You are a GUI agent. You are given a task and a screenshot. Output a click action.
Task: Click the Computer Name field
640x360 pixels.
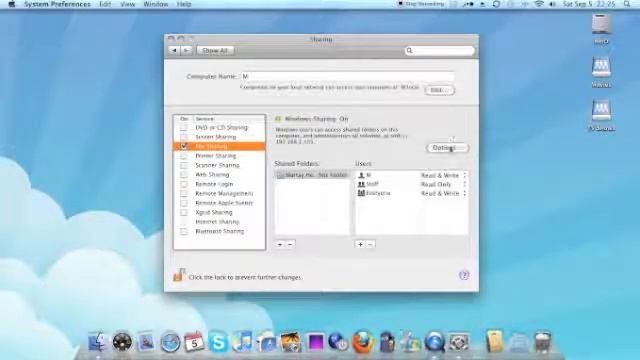click(348, 76)
